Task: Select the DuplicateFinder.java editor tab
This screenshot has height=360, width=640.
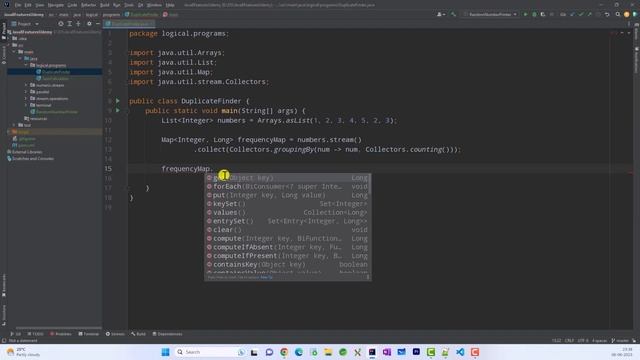Action: 129,24
